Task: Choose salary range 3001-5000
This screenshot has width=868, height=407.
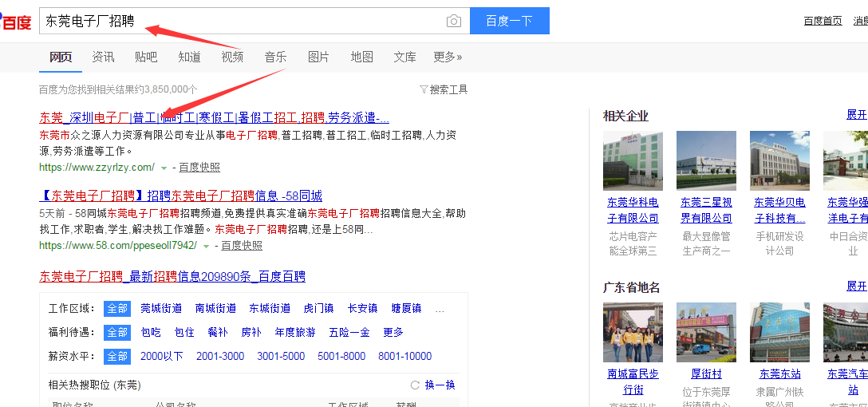Action: click(281, 356)
